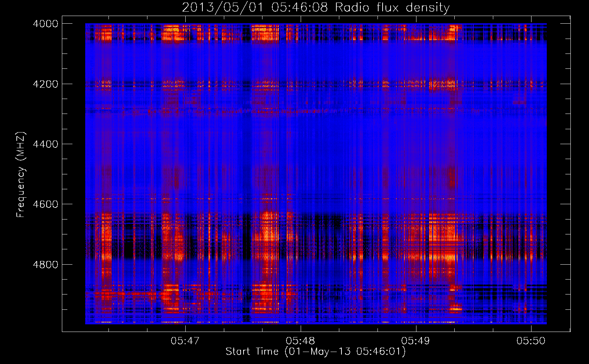Click the 05:50 time tick label
The height and width of the screenshot is (364, 589).
coord(531,341)
